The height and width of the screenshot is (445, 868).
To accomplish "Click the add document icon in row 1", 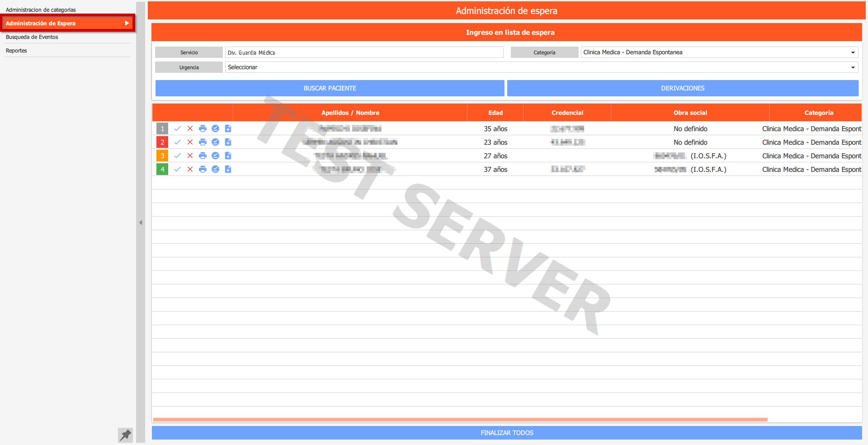I will click(x=228, y=129).
